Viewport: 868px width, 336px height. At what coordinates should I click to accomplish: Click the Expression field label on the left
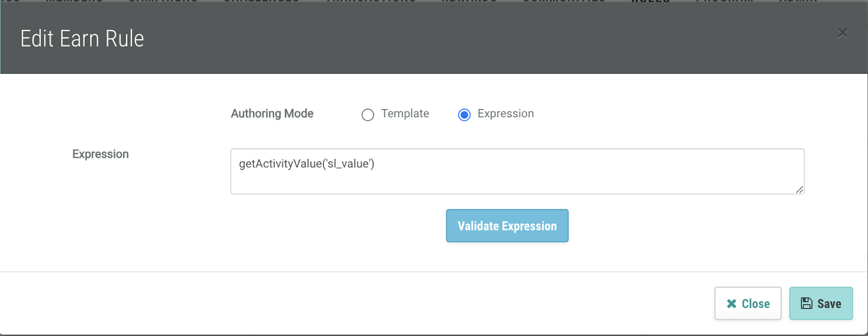click(x=100, y=154)
